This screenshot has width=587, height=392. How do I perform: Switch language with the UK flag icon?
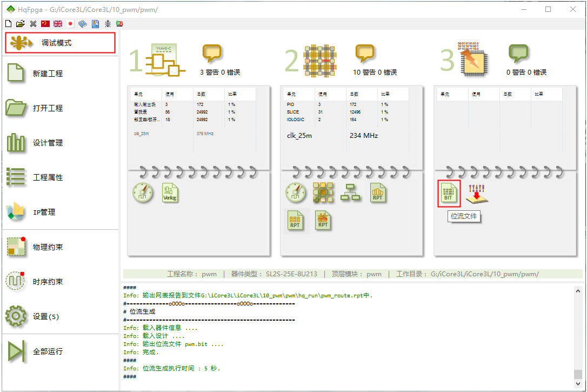pos(58,24)
